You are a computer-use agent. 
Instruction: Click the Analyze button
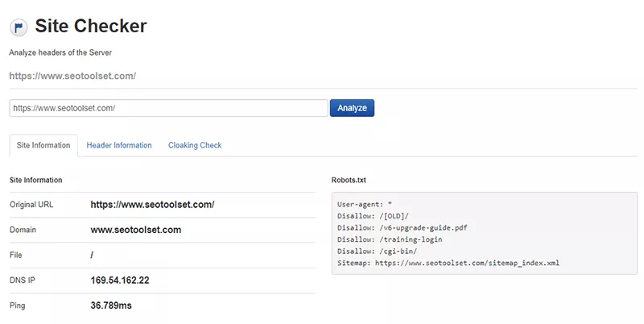pyautogui.click(x=352, y=108)
